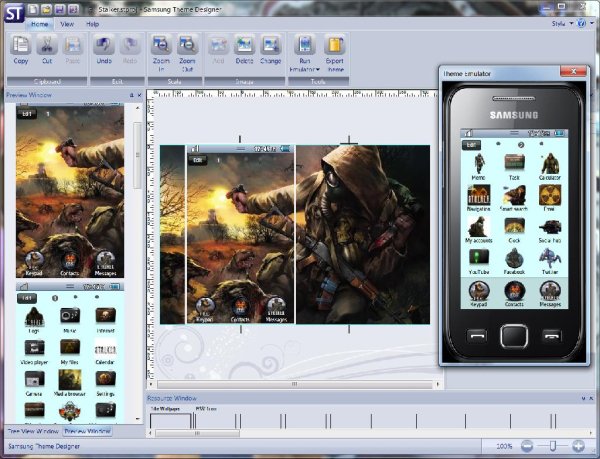Click the Redo ribbon icon
This screenshot has height=459, width=600.
[130, 45]
